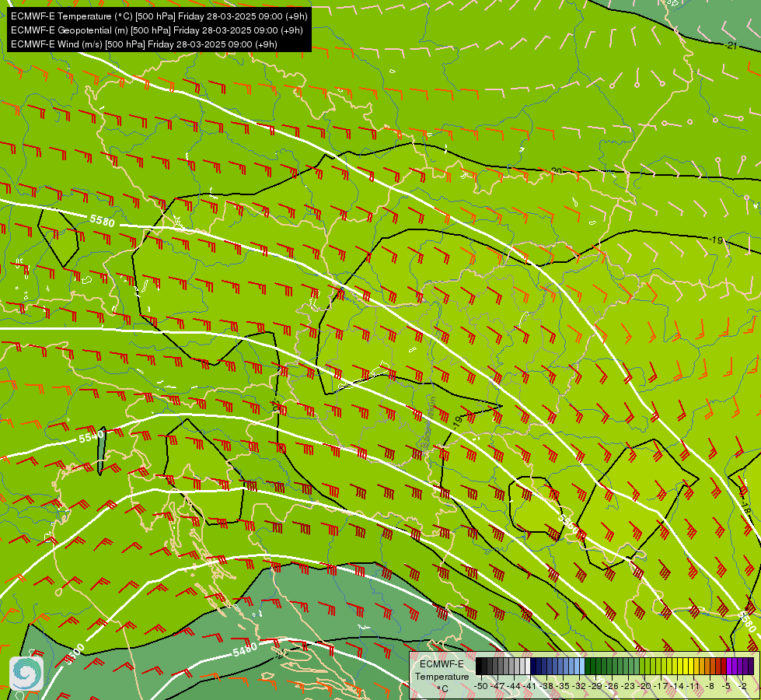The width and height of the screenshot is (761, 700).
Task: Click the horizontal -19 isotherm label
Action: click(717, 240)
